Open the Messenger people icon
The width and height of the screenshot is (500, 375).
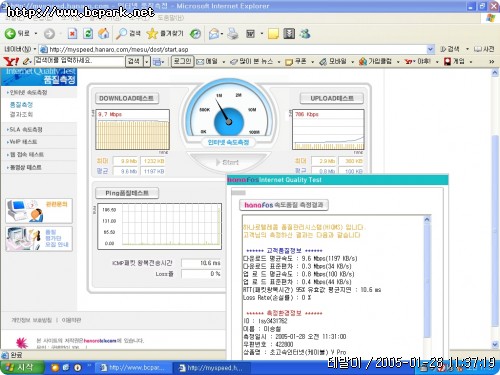(x=305, y=33)
